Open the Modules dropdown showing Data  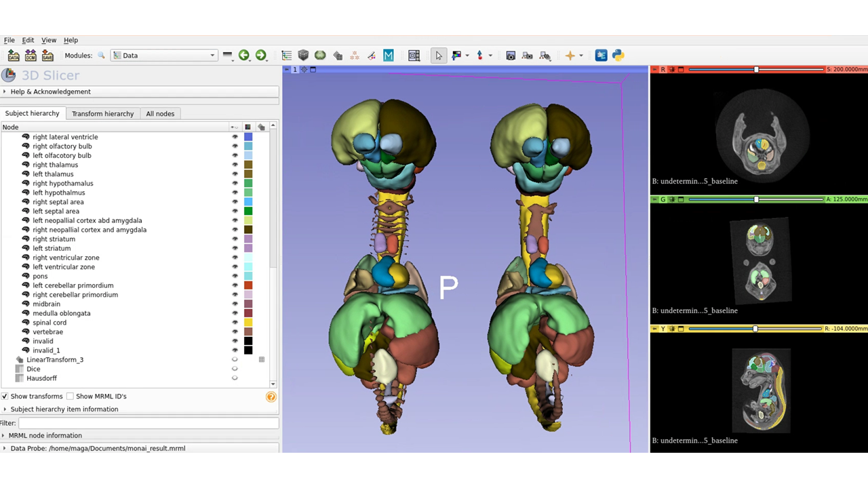tap(164, 56)
